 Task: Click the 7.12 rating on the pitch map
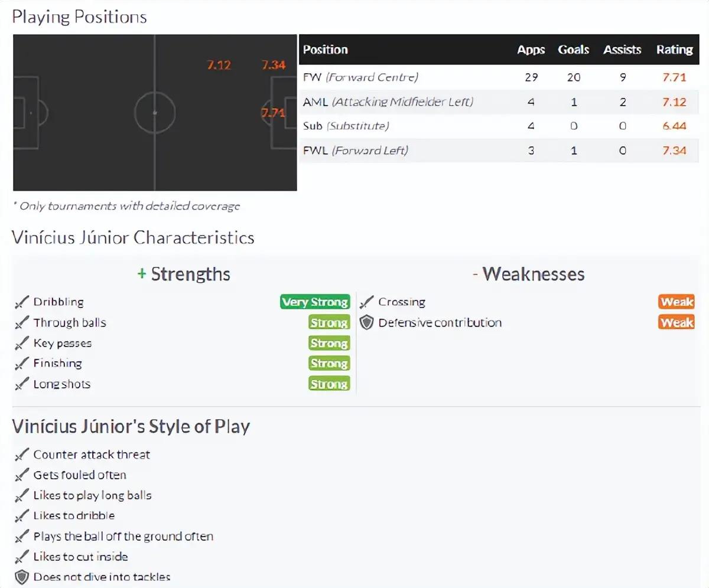[x=219, y=65]
